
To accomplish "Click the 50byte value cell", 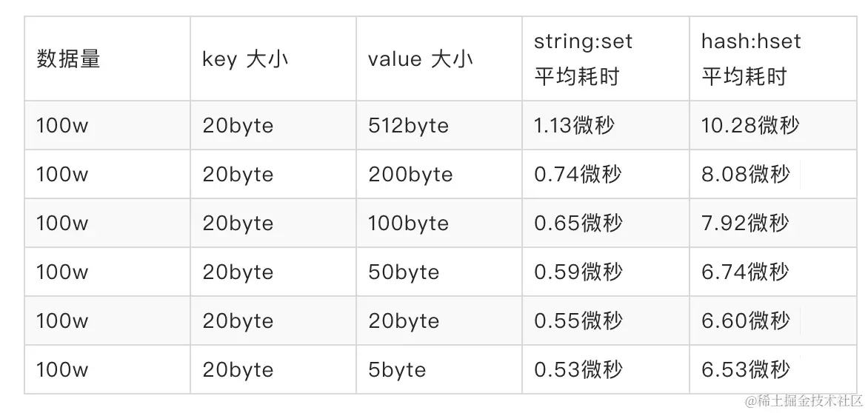I will click(404, 272).
